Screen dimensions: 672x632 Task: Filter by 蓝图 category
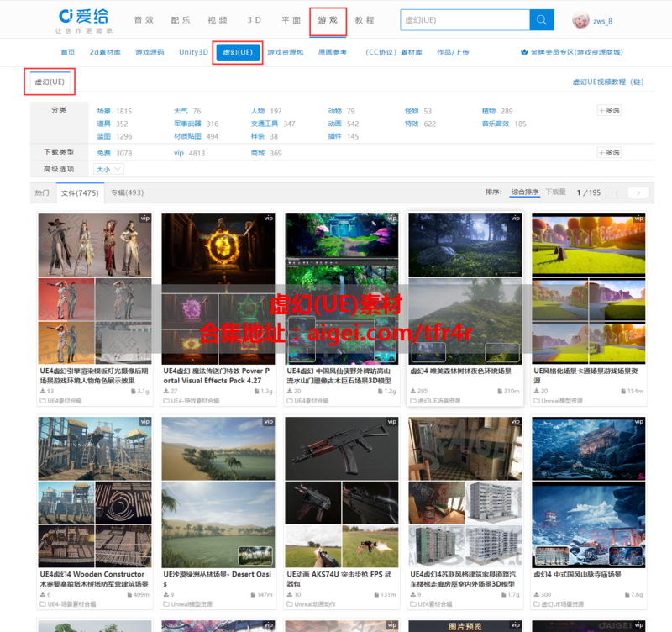click(103, 136)
